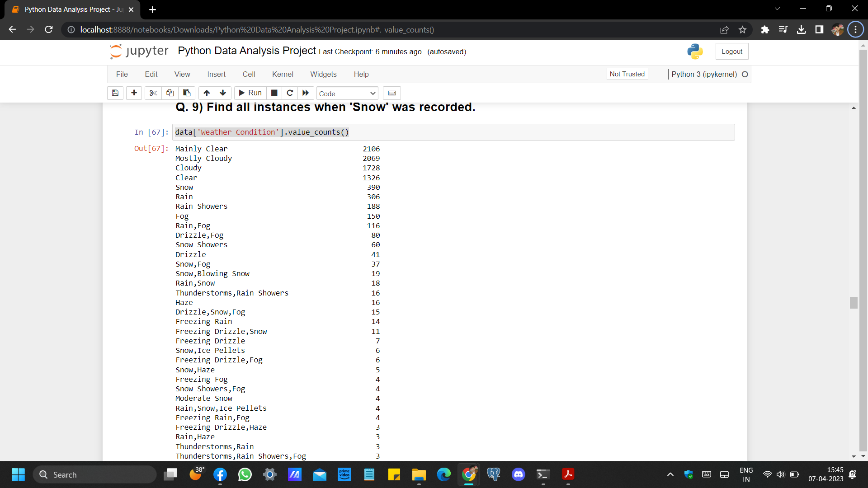Show hidden icons in system tray
868x488 pixels.
670,474
